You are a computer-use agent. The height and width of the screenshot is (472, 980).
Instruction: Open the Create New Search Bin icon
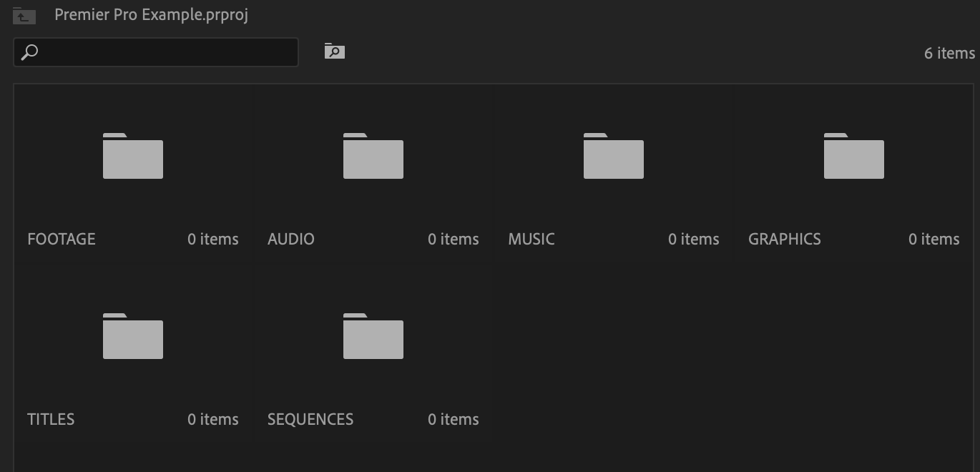pyautogui.click(x=333, y=51)
